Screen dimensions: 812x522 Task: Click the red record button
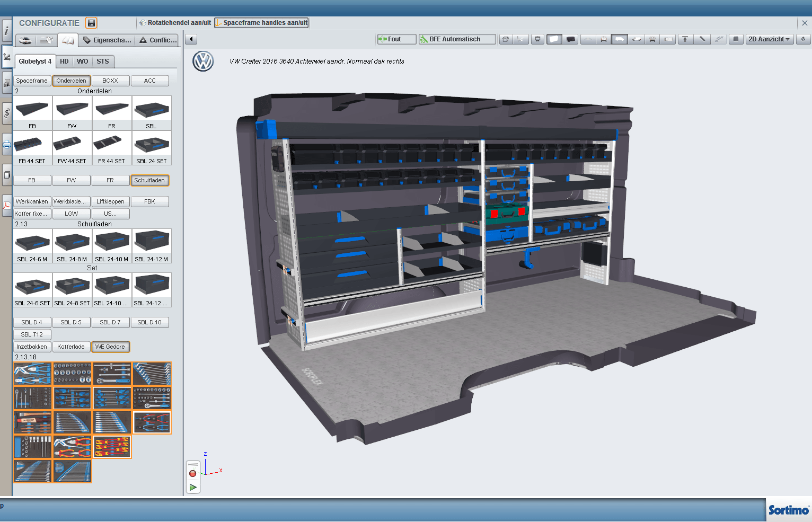pos(193,473)
